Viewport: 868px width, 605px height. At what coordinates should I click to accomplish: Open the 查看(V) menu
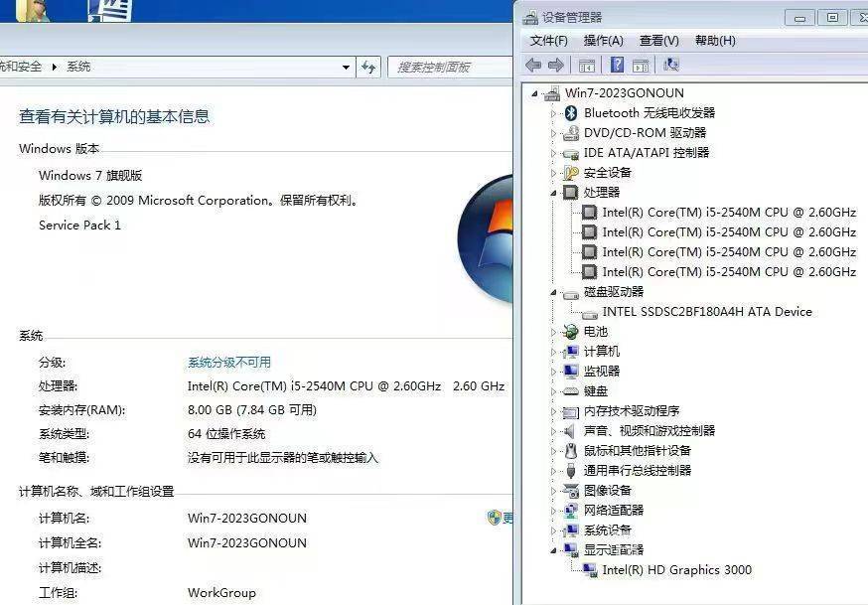658,41
